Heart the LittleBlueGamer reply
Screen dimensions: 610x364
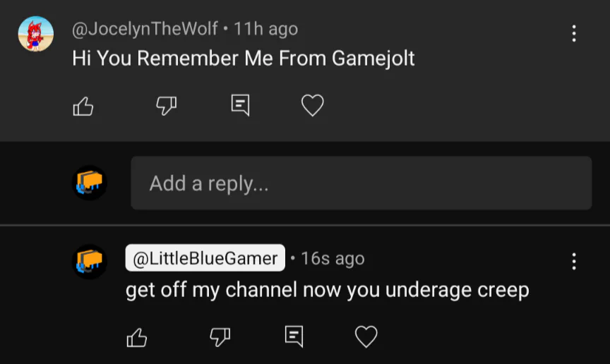pyautogui.click(x=366, y=336)
